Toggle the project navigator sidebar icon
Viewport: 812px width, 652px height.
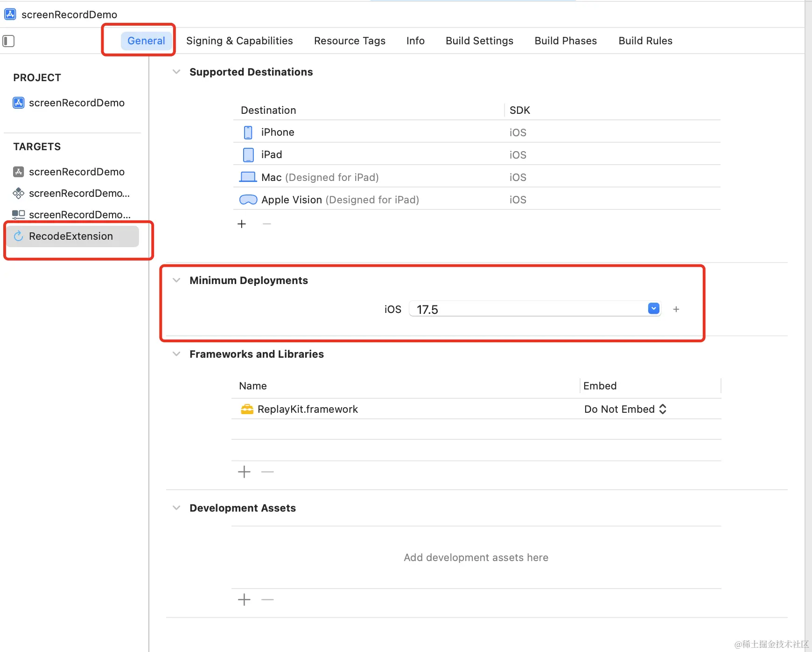[8, 41]
